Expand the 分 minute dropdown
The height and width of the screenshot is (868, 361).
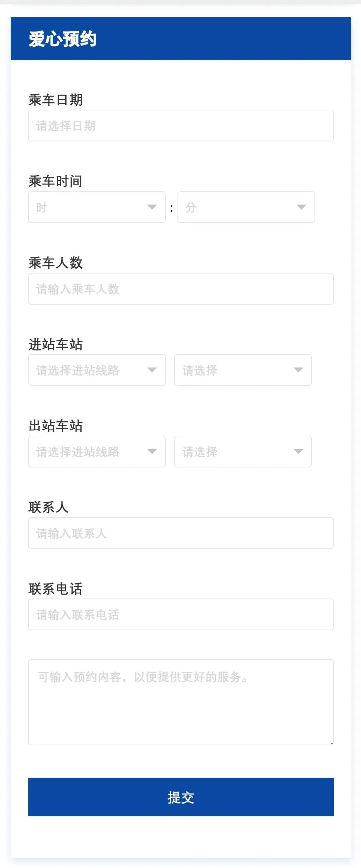coord(246,207)
